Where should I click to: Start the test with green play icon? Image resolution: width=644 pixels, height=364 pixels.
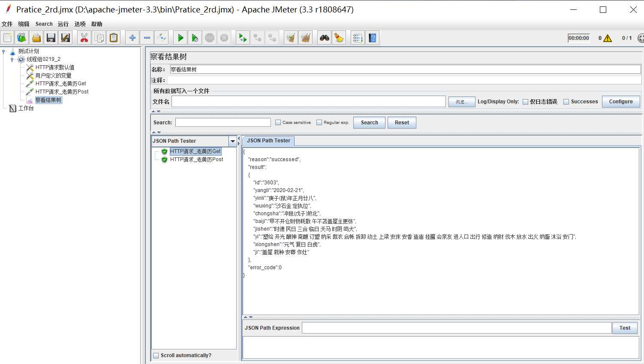181,38
